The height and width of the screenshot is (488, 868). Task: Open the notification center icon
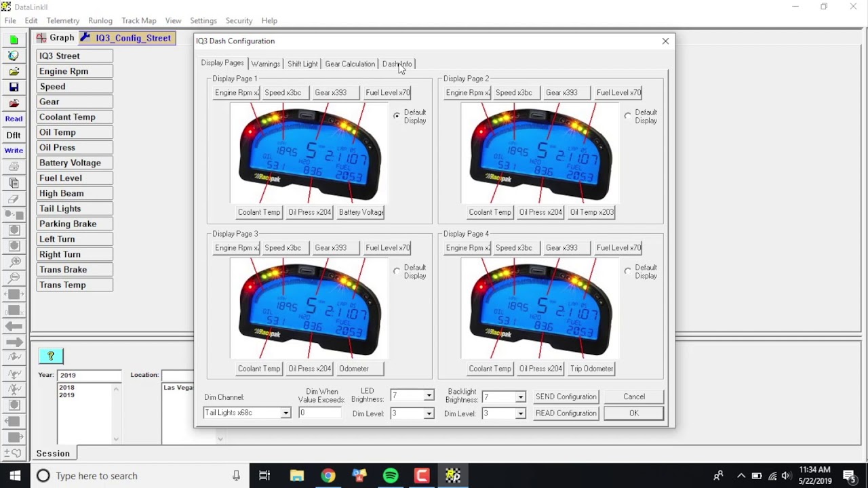click(850, 476)
